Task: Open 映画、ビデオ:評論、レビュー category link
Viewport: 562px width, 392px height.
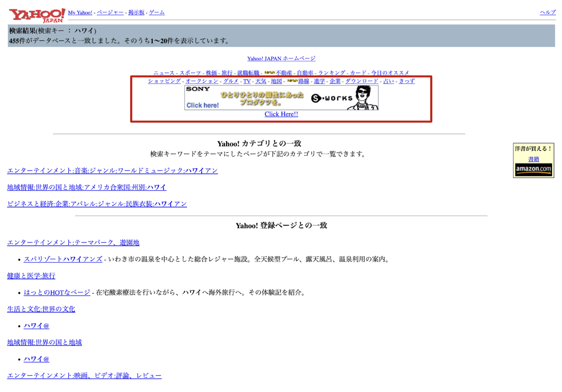Action: (x=84, y=376)
